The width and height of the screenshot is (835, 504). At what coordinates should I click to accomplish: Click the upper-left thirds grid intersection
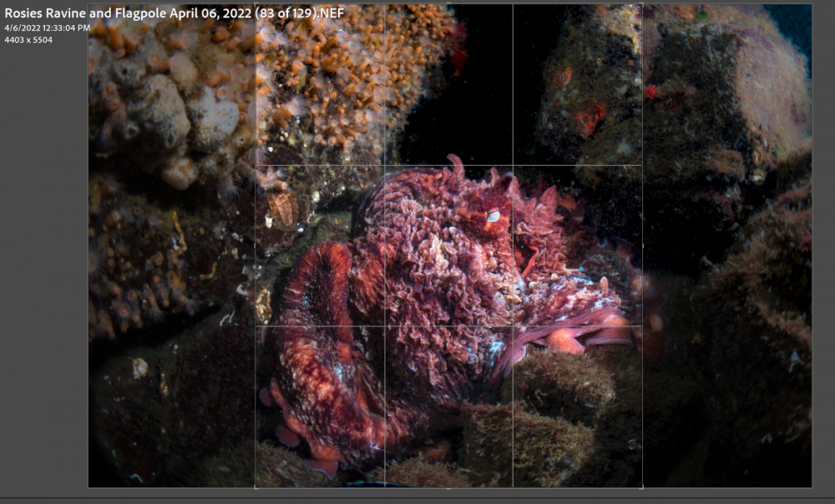point(384,165)
